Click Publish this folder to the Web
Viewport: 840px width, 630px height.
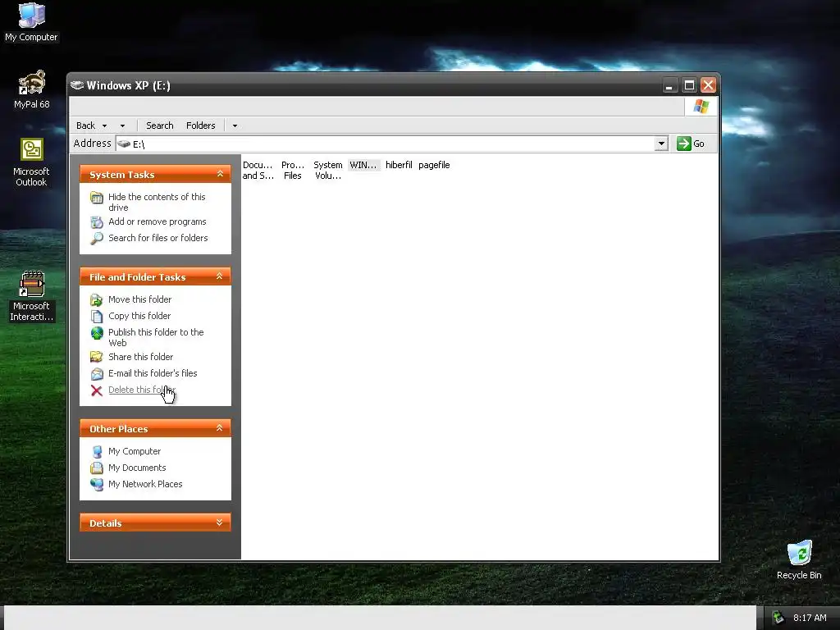156,337
